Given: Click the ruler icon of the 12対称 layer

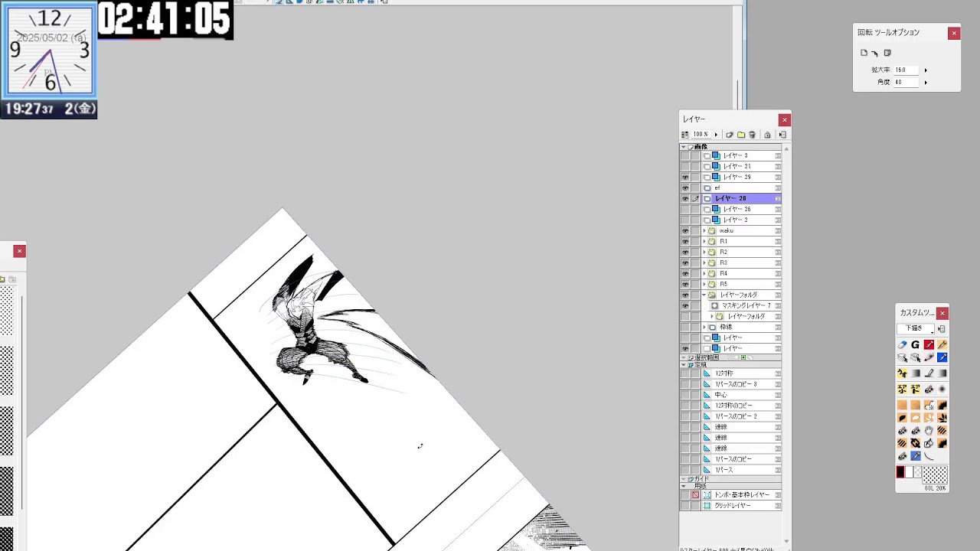Looking at the screenshot, I should pyautogui.click(x=707, y=373).
